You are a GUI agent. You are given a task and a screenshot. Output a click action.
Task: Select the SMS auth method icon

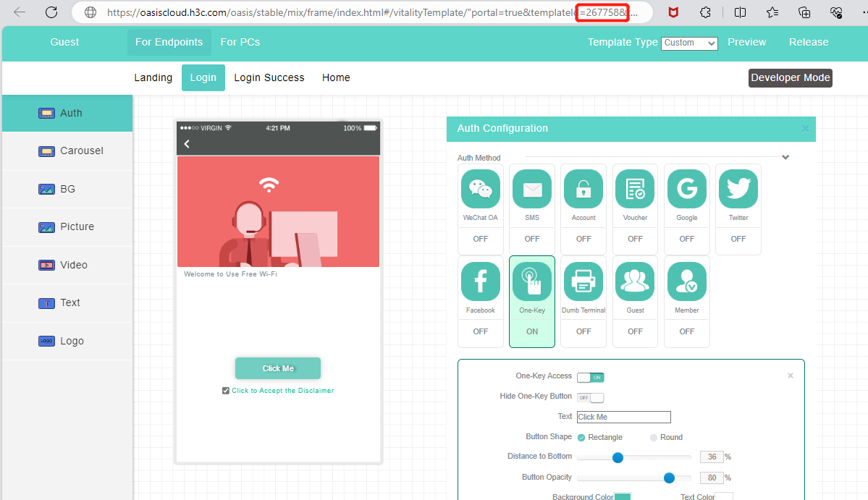532,189
